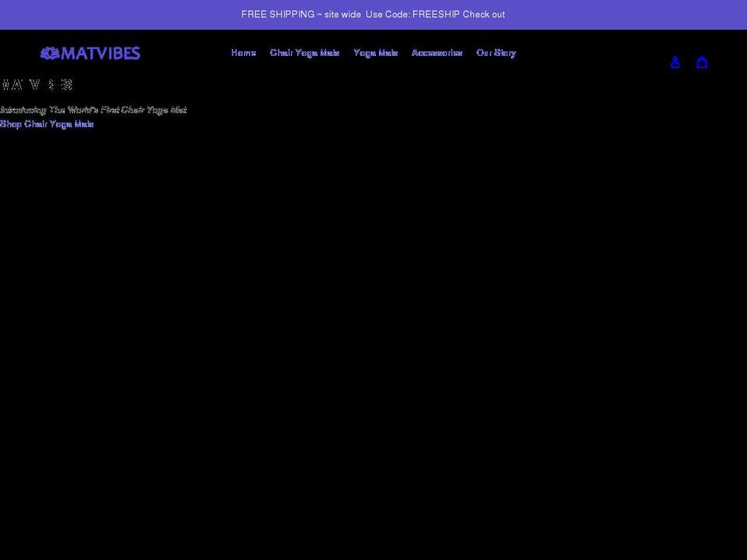Image resolution: width=747 pixels, height=560 pixels.
Task: Read Our Story page
Action: (496, 53)
